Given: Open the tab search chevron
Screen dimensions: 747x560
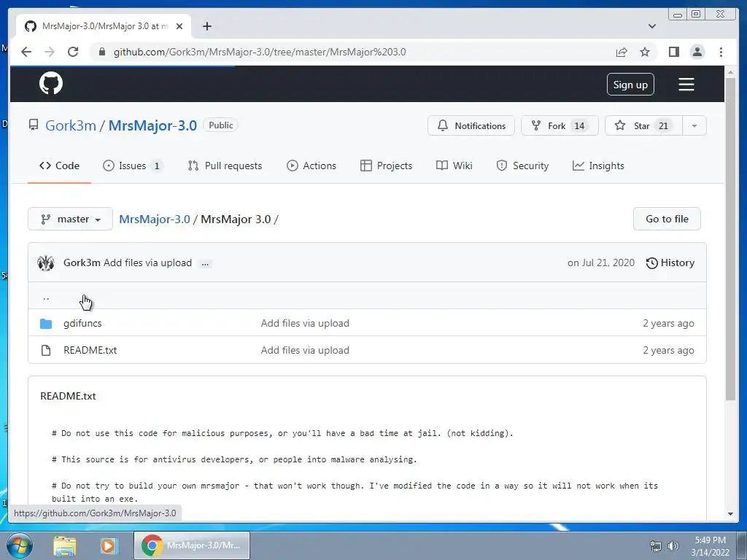Looking at the screenshot, I should (652, 26).
